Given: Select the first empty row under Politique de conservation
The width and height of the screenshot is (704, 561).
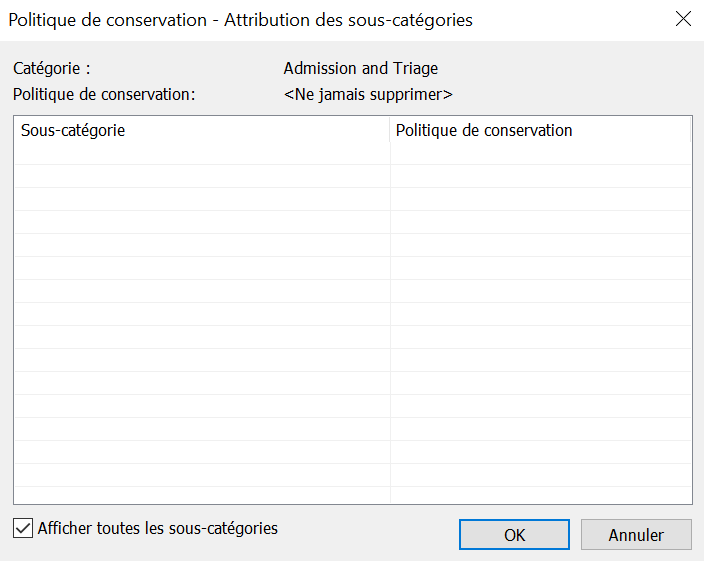Looking at the screenshot, I should [x=540, y=154].
